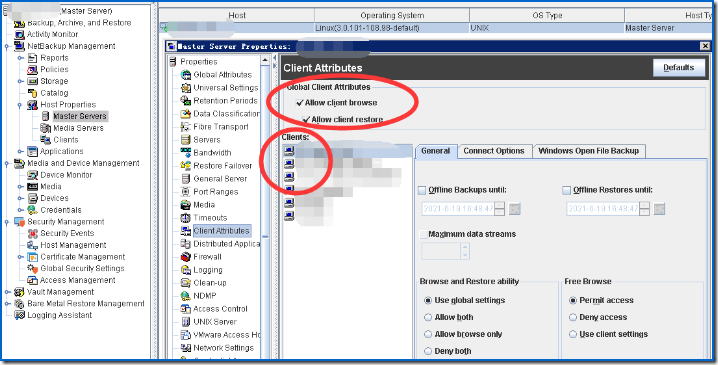
Task: Select Master Servers tree item
Action: click(x=80, y=116)
